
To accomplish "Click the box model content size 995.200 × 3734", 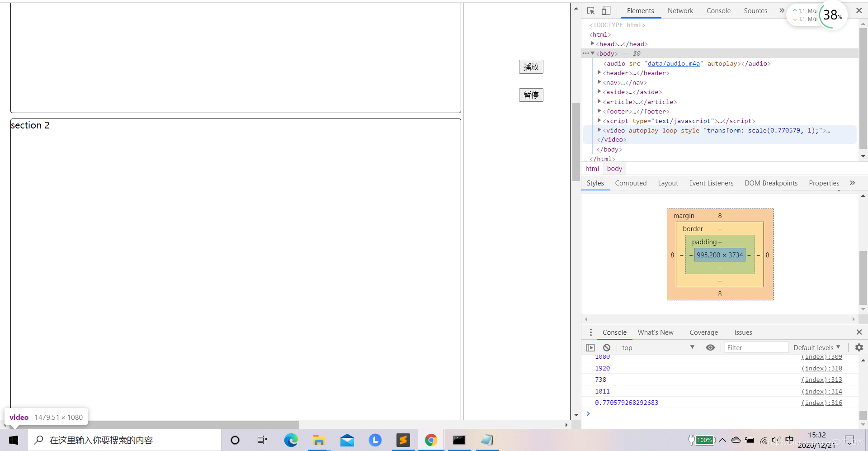I will 720,255.
